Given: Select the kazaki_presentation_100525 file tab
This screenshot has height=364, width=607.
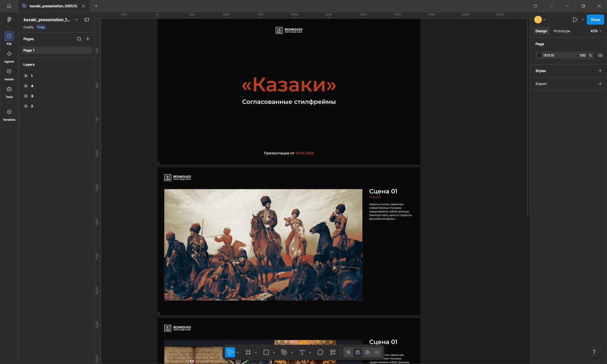Looking at the screenshot, I should (x=53, y=6).
